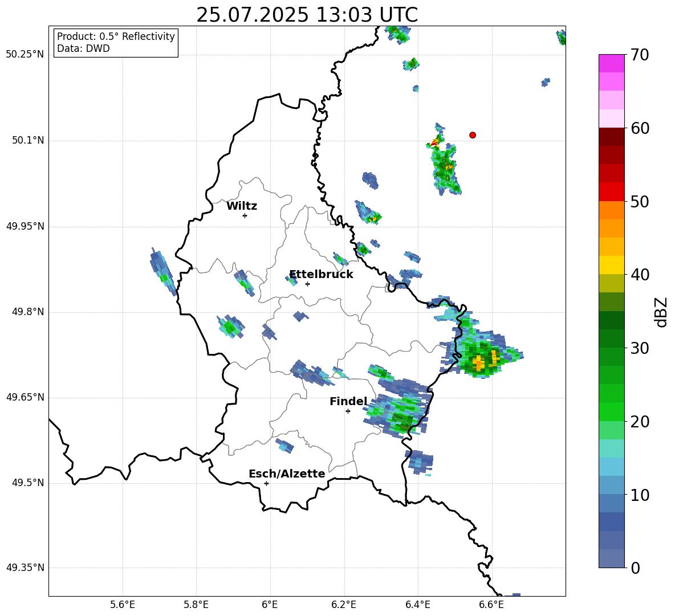Click the 49.95°N latitude label
The width and height of the screenshot is (675, 616).
point(25,226)
